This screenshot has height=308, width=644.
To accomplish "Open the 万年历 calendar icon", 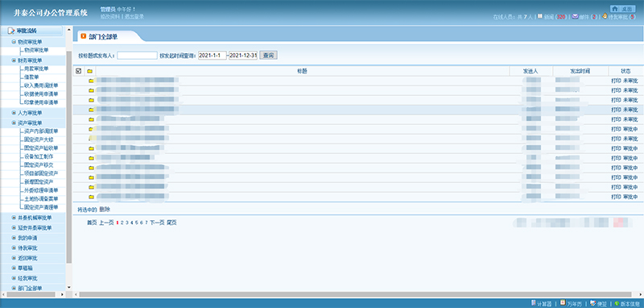I will [x=563, y=303].
